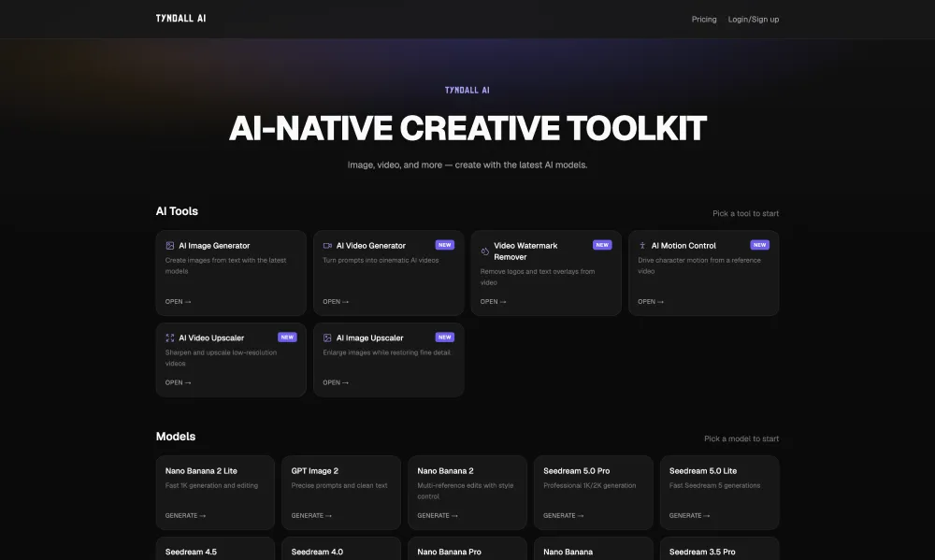Open AI Image Generator via OPEN link
The height and width of the screenshot is (560, 935).
pos(179,302)
